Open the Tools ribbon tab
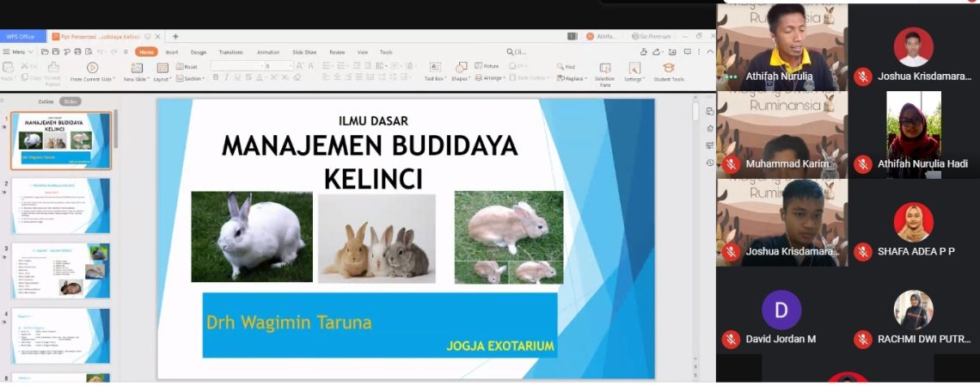The image size is (980, 387). [386, 52]
